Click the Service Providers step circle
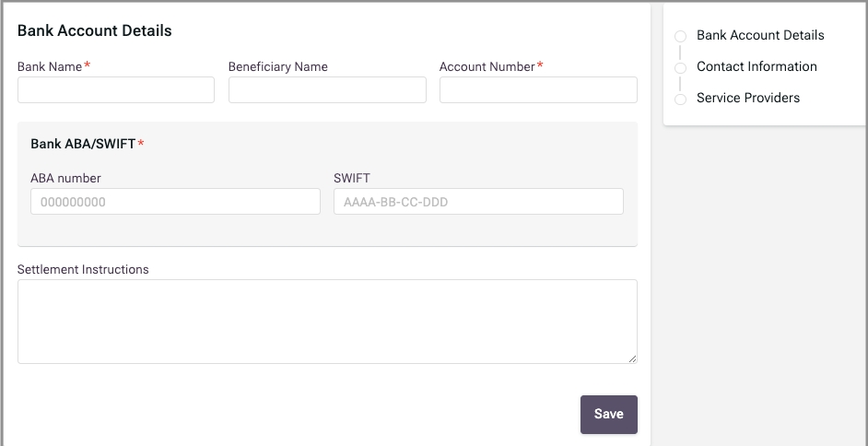The height and width of the screenshot is (446, 868). pyautogui.click(x=681, y=100)
